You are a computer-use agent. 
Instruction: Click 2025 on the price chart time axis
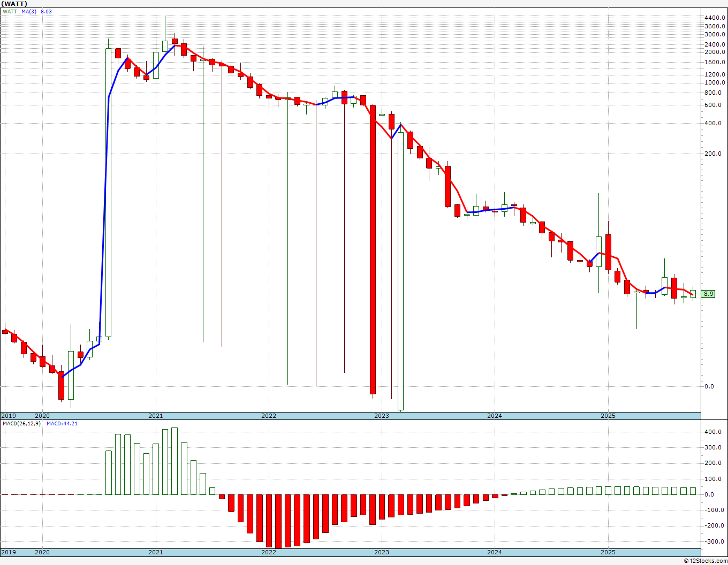608,416
